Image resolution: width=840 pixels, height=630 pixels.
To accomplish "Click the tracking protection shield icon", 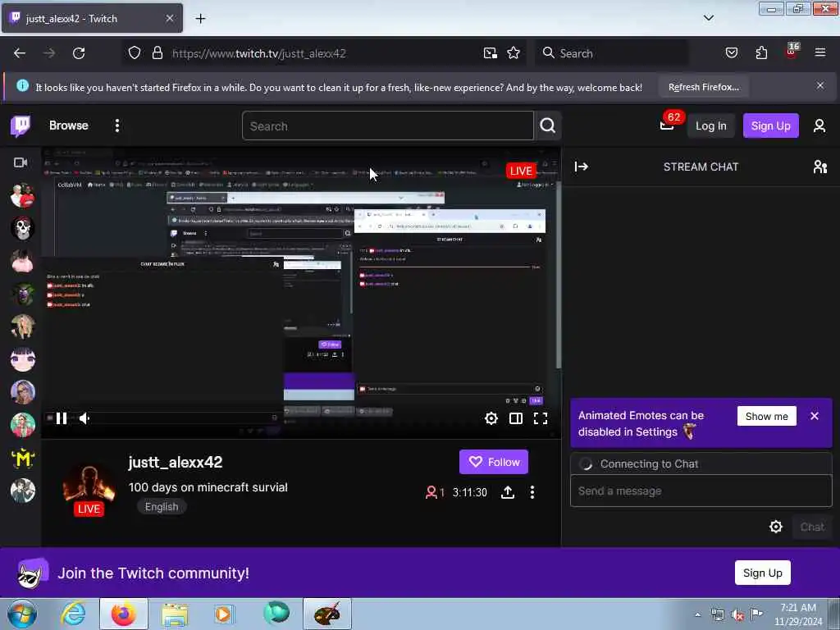I will click(x=135, y=53).
